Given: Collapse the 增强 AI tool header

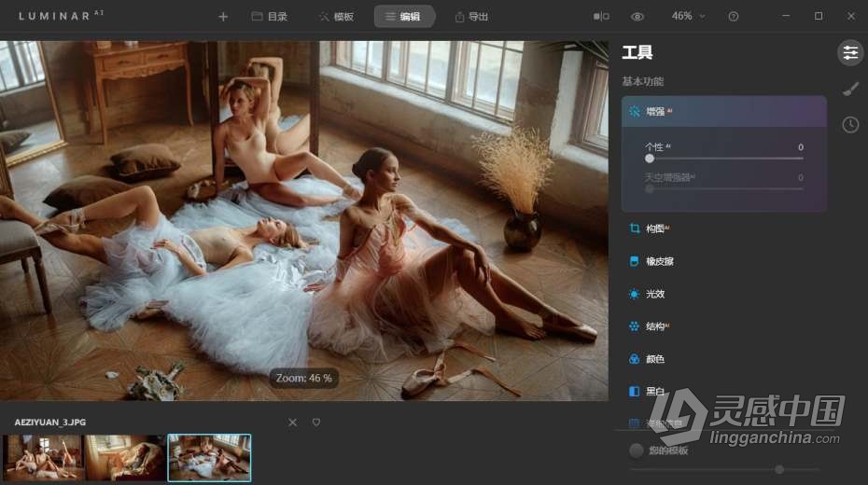Looking at the screenshot, I should pos(724,111).
